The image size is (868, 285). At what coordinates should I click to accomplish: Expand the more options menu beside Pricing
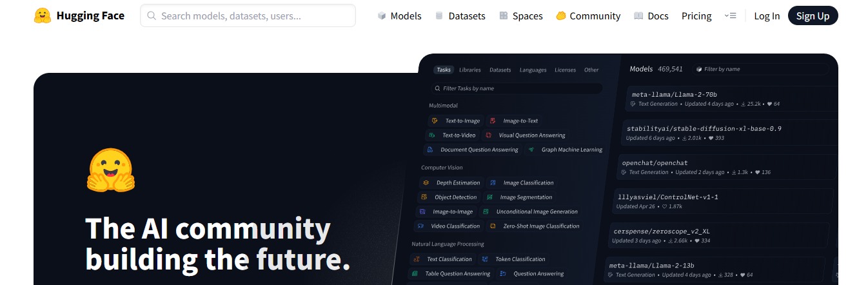730,16
